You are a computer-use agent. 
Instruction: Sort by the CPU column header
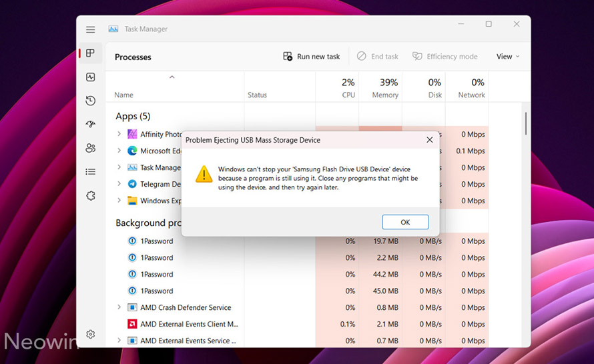point(348,95)
